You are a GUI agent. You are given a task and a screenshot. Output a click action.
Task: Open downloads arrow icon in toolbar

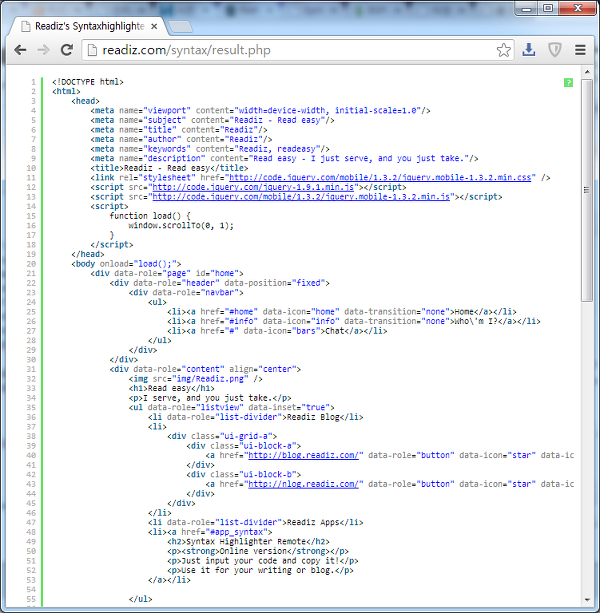(528, 50)
